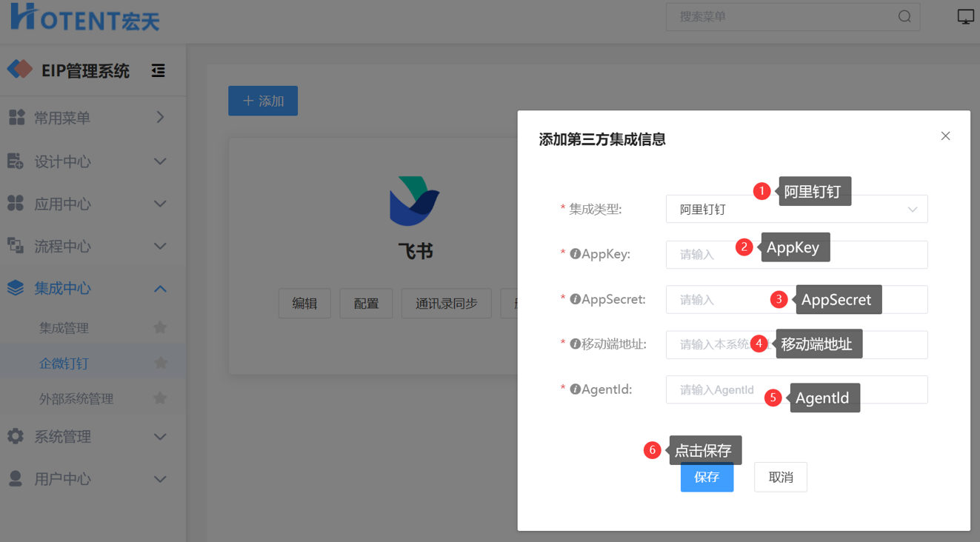This screenshot has height=542, width=980.
Task: Star the 集成管理 menu item
Action: [160, 327]
